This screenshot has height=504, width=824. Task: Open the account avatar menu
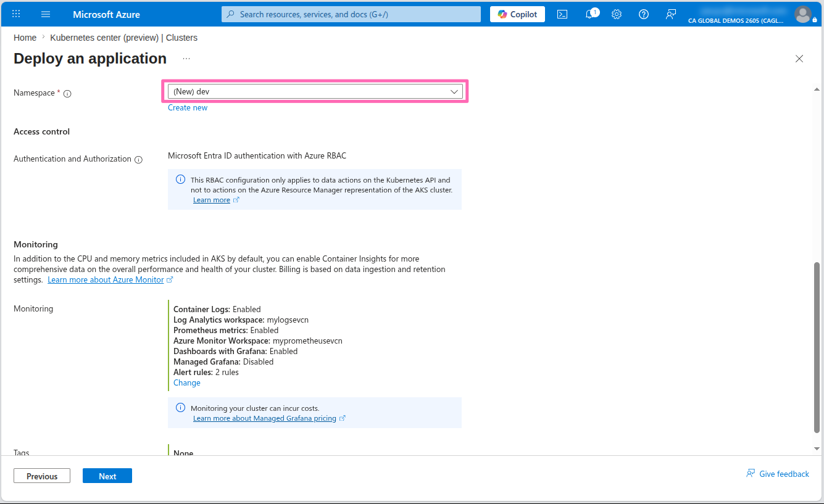[803, 14]
